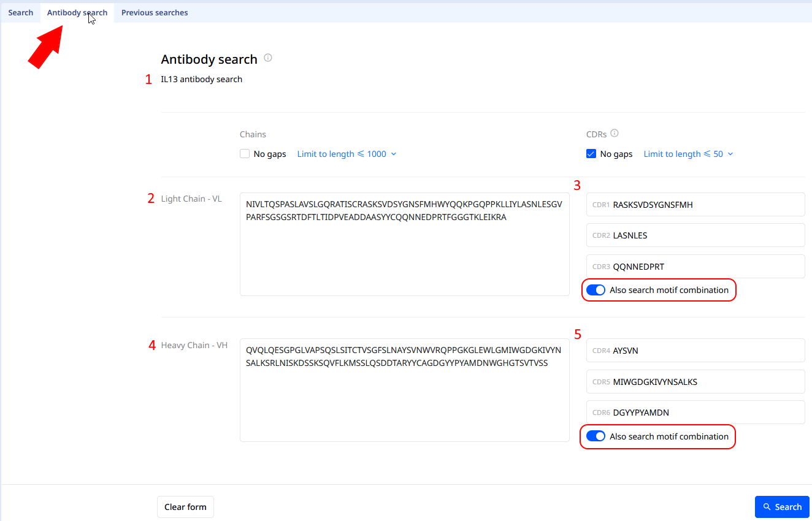The image size is (812, 521).
Task: Click the CDR6 field DGYYPYAMDN
Action: point(695,413)
